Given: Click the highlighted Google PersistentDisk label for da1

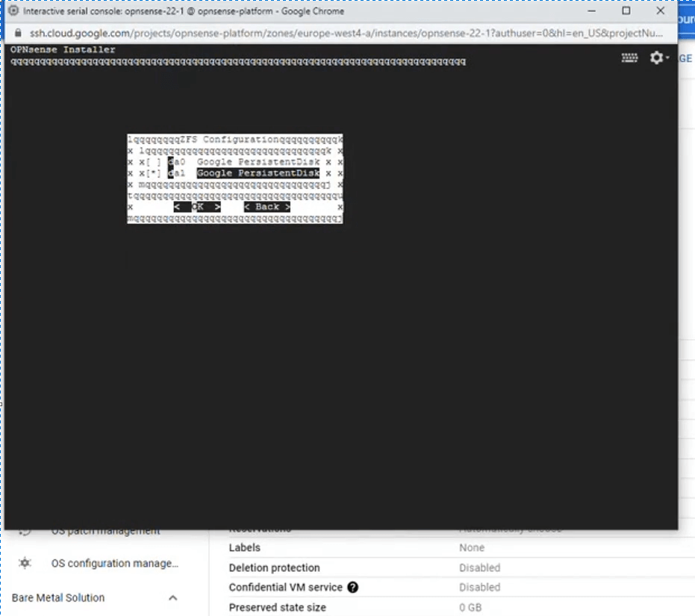Looking at the screenshot, I should pyautogui.click(x=258, y=173).
